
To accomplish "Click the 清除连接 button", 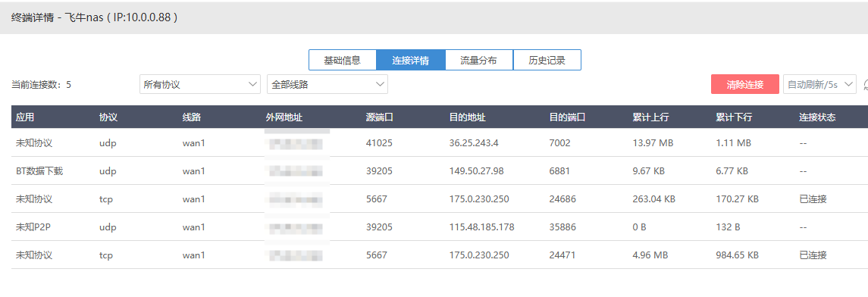I will pyautogui.click(x=745, y=85).
